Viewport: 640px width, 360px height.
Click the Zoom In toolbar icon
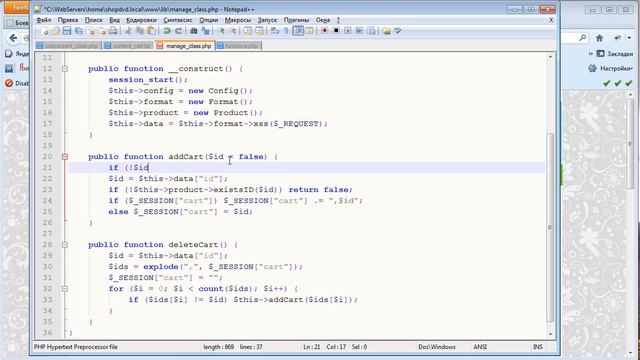click(221, 31)
